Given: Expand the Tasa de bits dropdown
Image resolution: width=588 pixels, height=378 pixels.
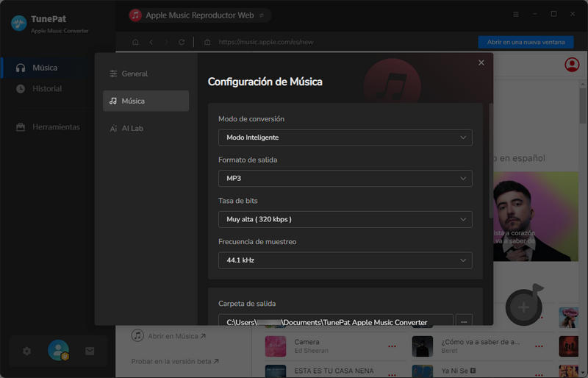Looking at the screenshot, I should (x=345, y=219).
